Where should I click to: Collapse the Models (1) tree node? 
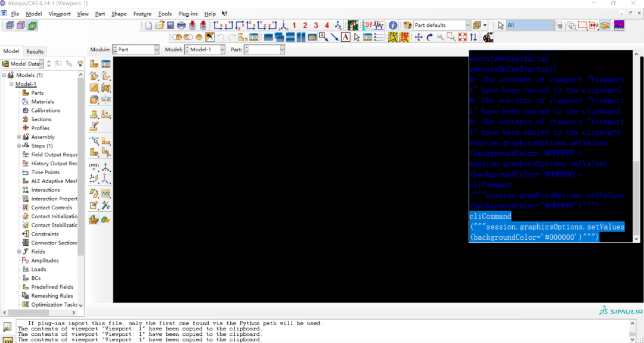click(x=5, y=75)
